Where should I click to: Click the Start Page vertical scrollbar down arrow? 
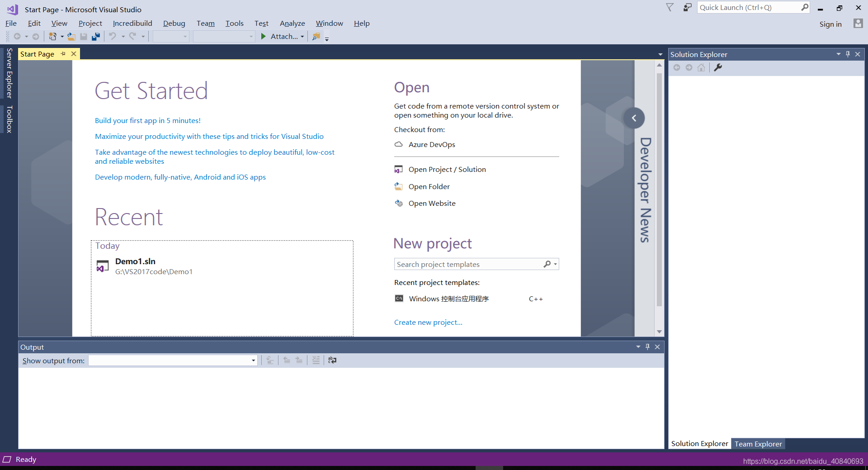click(660, 332)
